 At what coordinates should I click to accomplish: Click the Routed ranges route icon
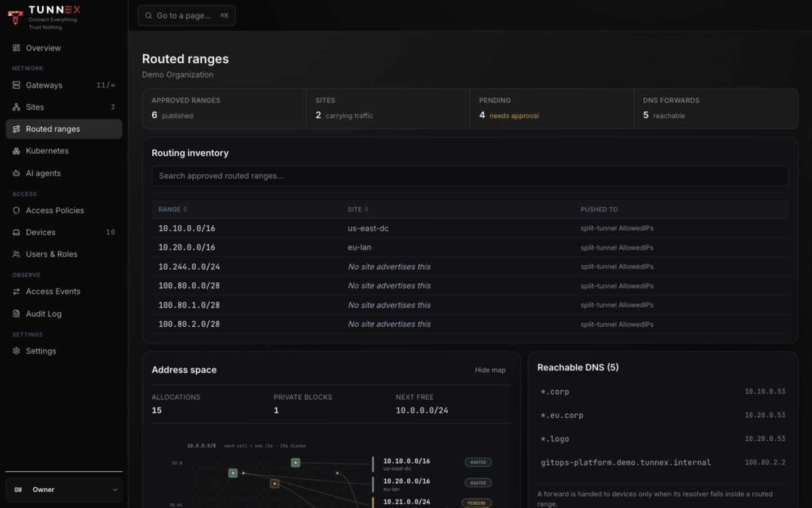(16, 129)
